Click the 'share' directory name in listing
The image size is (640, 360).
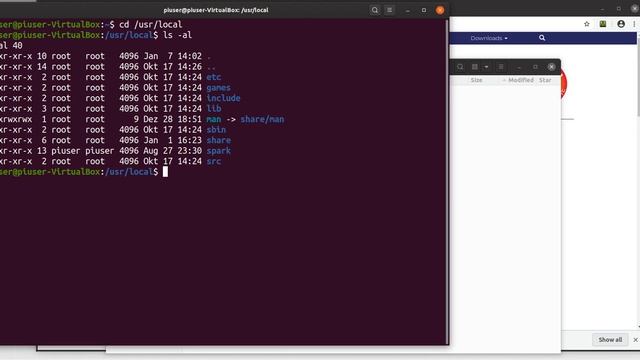point(218,140)
